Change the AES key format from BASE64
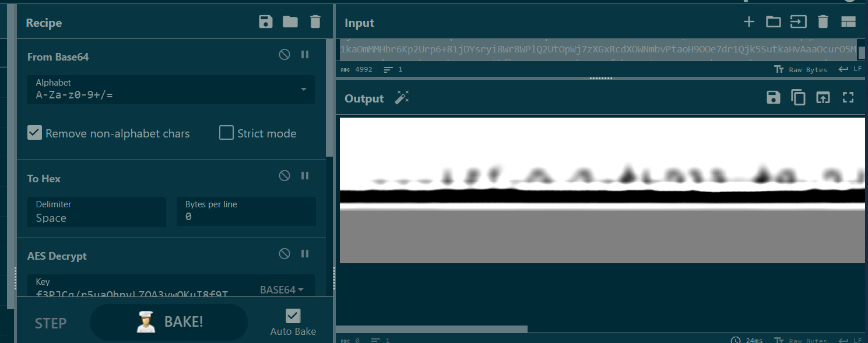The width and height of the screenshot is (868, 343). click(x=283, y=289)
